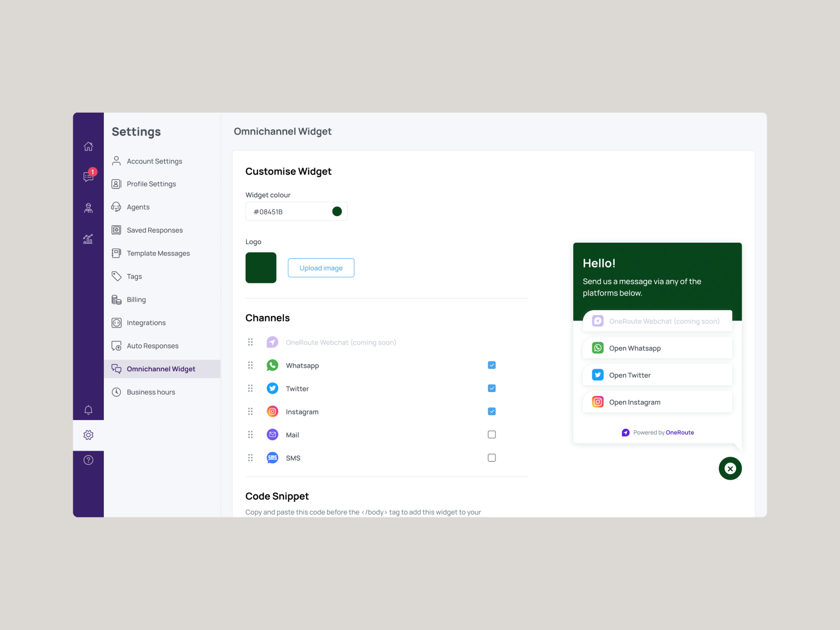Viewport: 840px width, 630px height.
Task: Enable the Mail channel checkbox
Action: click(x=492, y=435)
